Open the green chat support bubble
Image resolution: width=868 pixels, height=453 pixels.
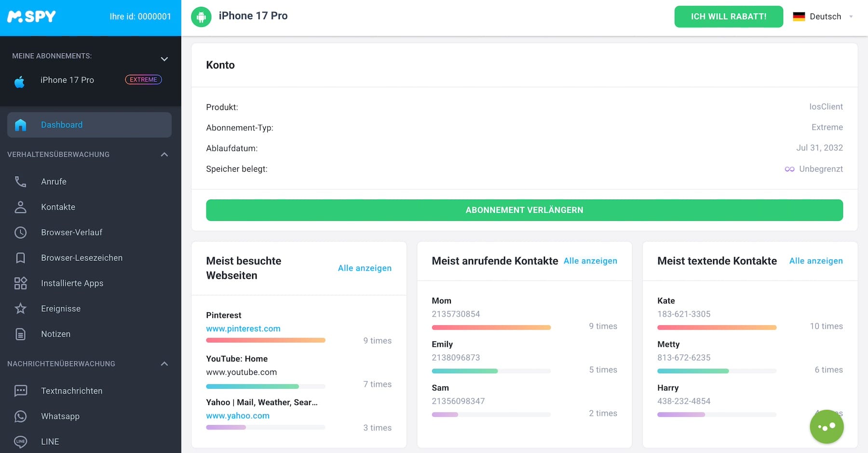(827, 427)
